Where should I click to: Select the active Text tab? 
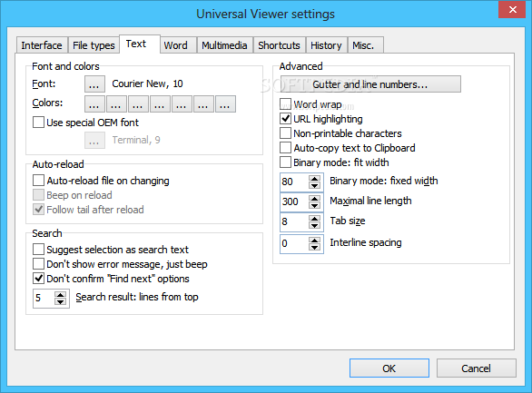click(140, 44)
